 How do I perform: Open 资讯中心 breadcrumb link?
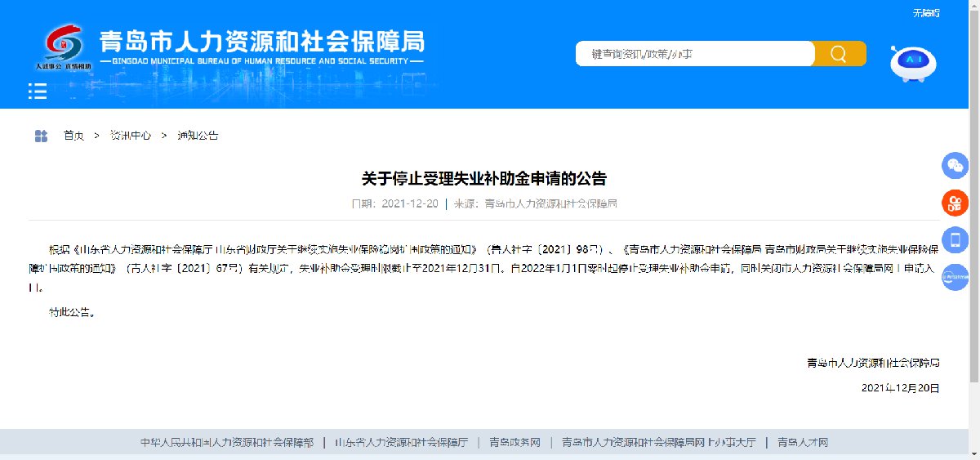coord(131,136)
